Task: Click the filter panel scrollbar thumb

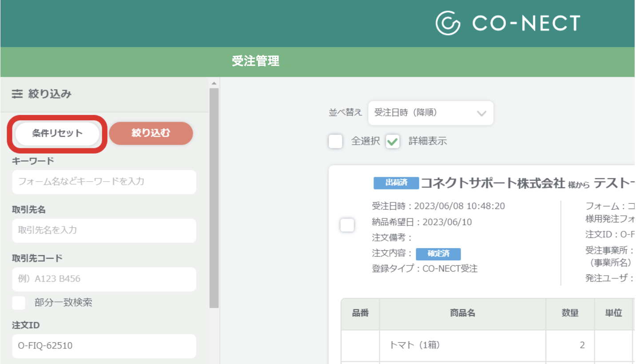Action: 214,198
